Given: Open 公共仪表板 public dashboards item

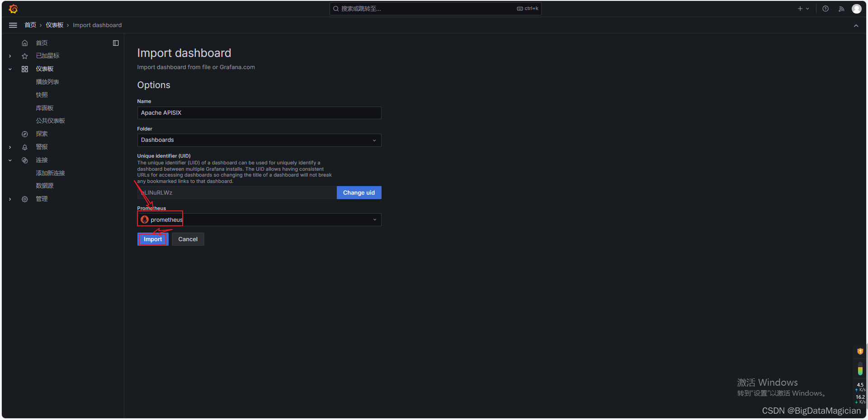Looking at the screenshot, I should coord(51,121).
